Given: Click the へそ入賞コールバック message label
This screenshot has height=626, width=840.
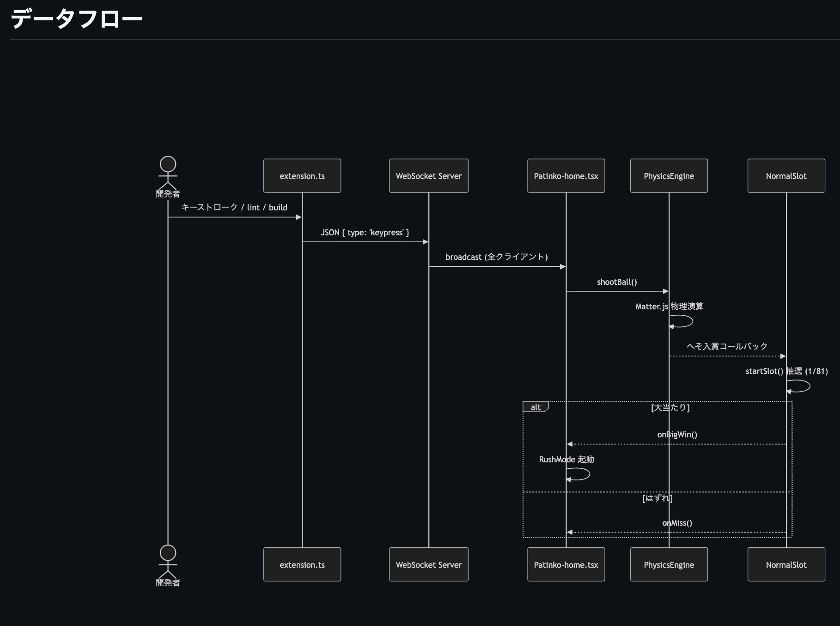Looking at the screenshot, I should coord(727,346).
